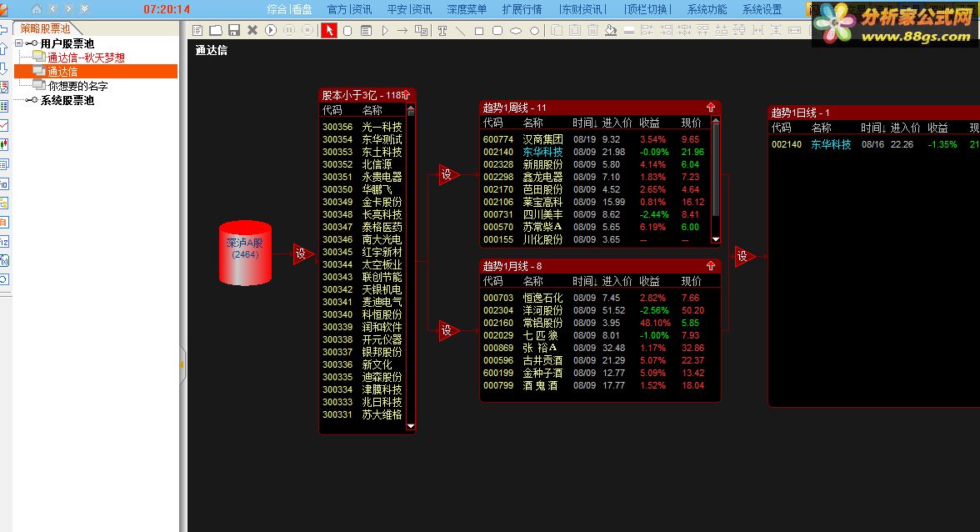Collapse the 股本小于3亿 panel with up arrow
The image size is (980, 532).
406,95
